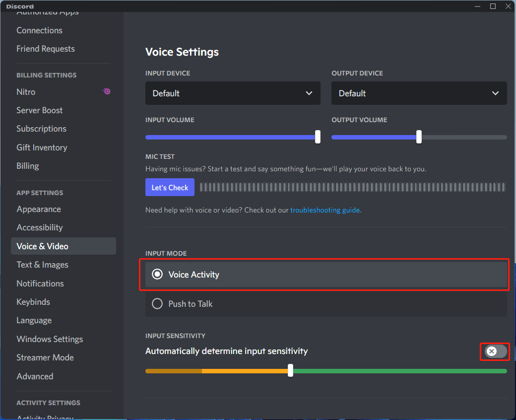Image resolution: width=516 pixels, height=420 pixels.
Task: Open Notifications settings
Action: click(x=40, y=283)
